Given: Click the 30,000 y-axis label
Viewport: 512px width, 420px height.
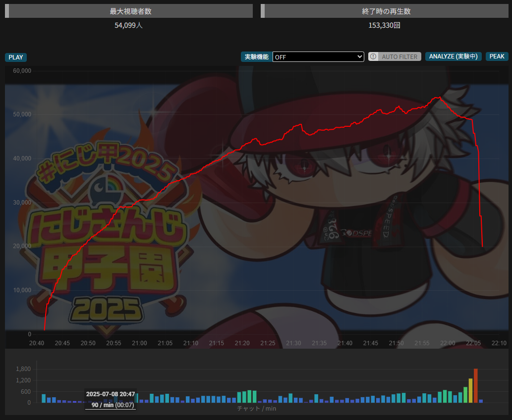Looking at the screenshot, I should point(22,203).
